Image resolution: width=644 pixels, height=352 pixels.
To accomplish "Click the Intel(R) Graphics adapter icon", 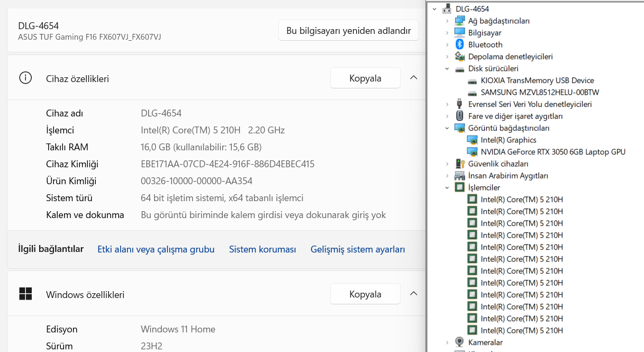I will 472,140.
